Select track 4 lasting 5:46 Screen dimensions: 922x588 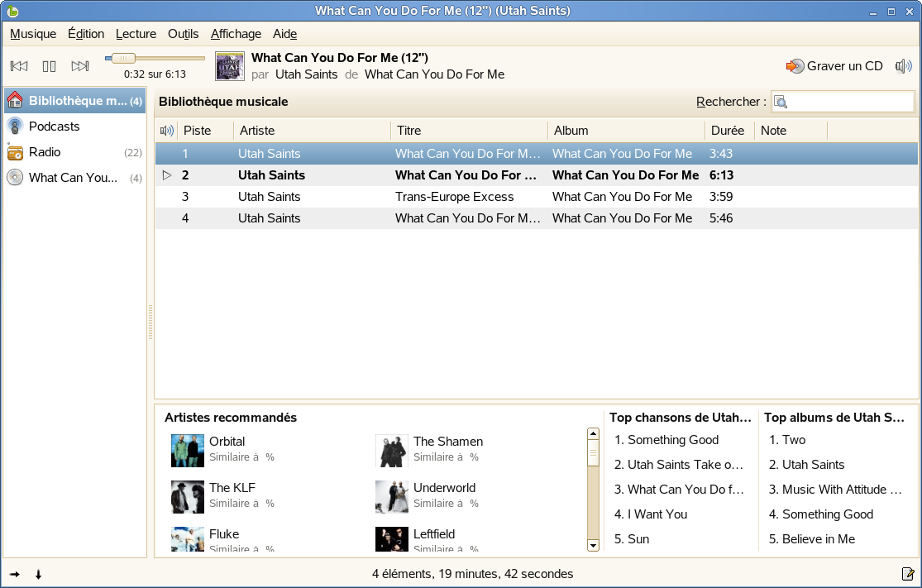[537, 218]
